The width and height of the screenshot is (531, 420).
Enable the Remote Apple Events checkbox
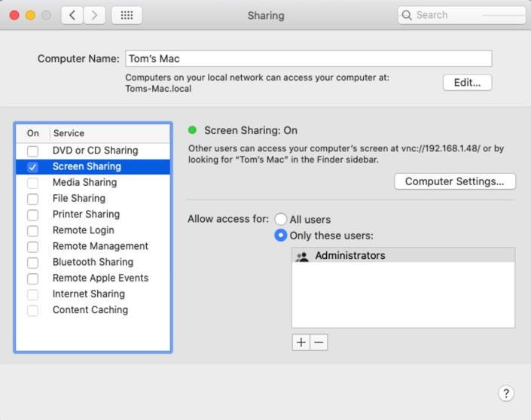[x=32, y=278]
